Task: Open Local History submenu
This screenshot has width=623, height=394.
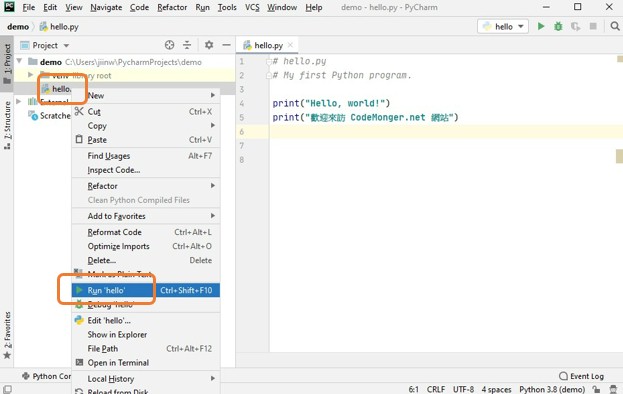Action: click(146, 379)
